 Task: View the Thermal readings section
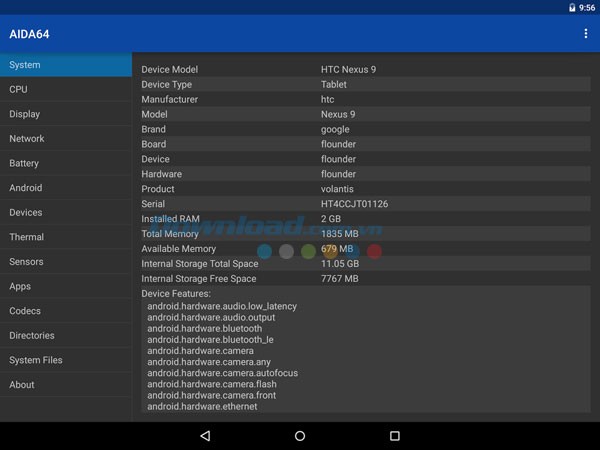tap(65, 237)
